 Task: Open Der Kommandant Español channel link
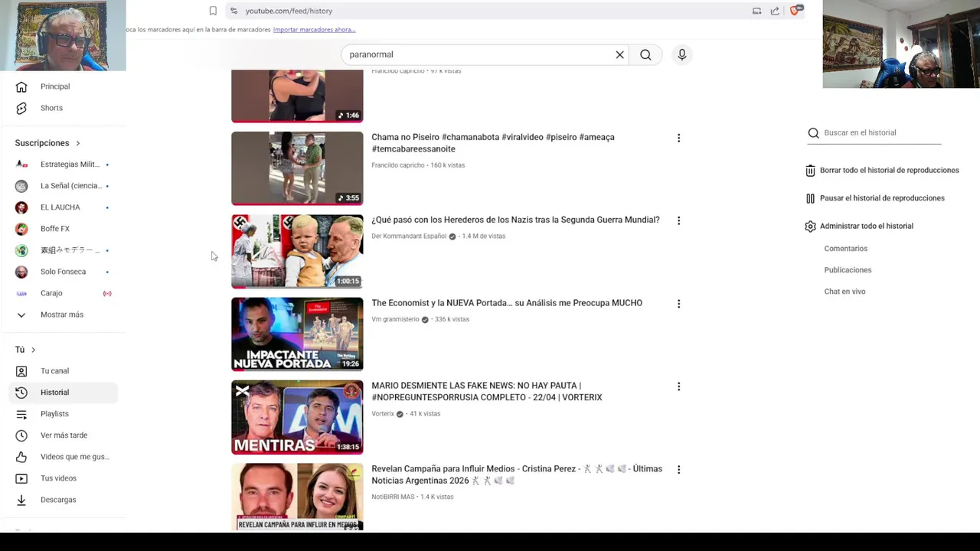point(409,236)
